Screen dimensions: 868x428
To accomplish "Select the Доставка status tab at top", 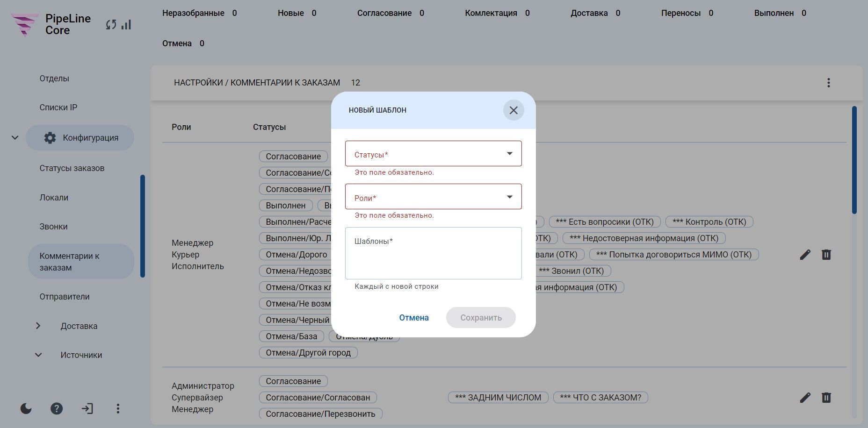I will (x=596, y=13).
